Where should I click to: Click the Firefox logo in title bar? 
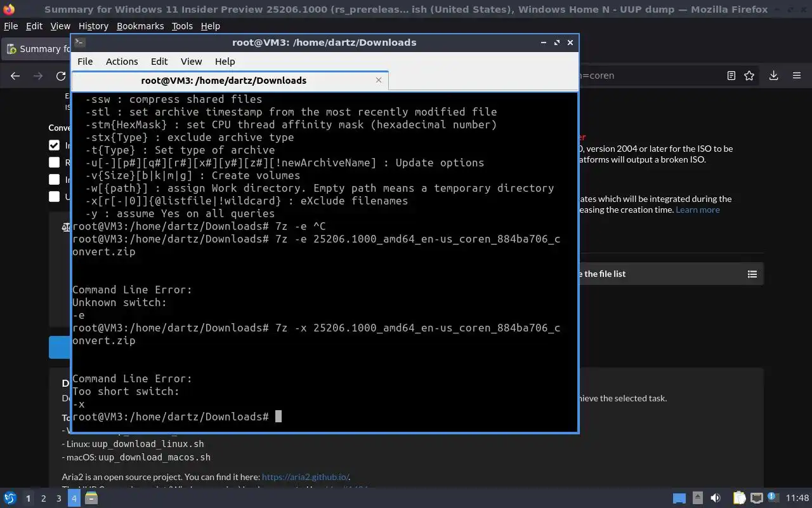8,9
